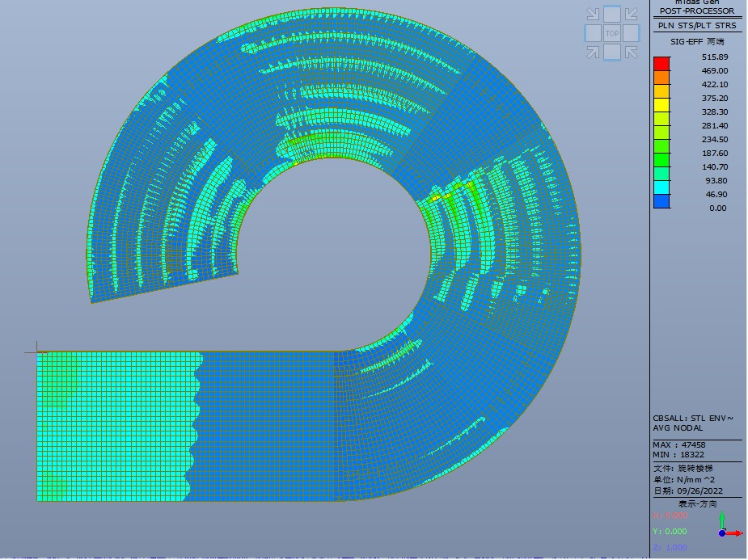This screenshot has width=748, height=560.
Task: Click the Z: 1.000 direction value
Action: click(670, 548)
